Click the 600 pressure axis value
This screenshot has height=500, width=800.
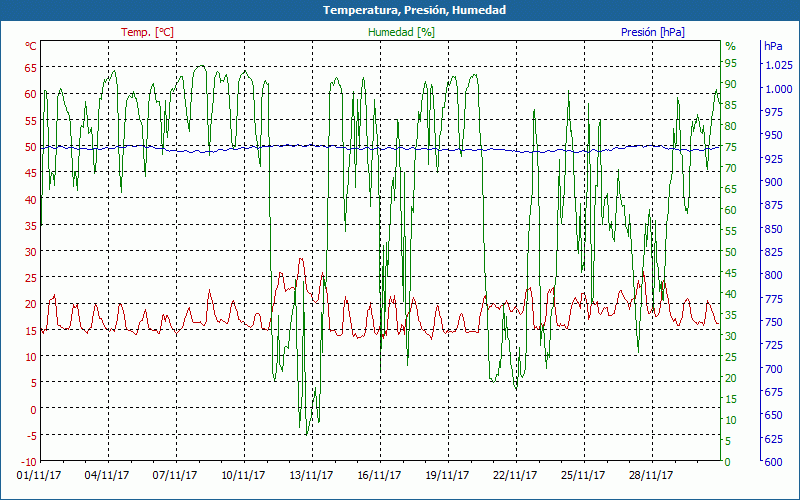pyautogui.click(x=774, y=462)
